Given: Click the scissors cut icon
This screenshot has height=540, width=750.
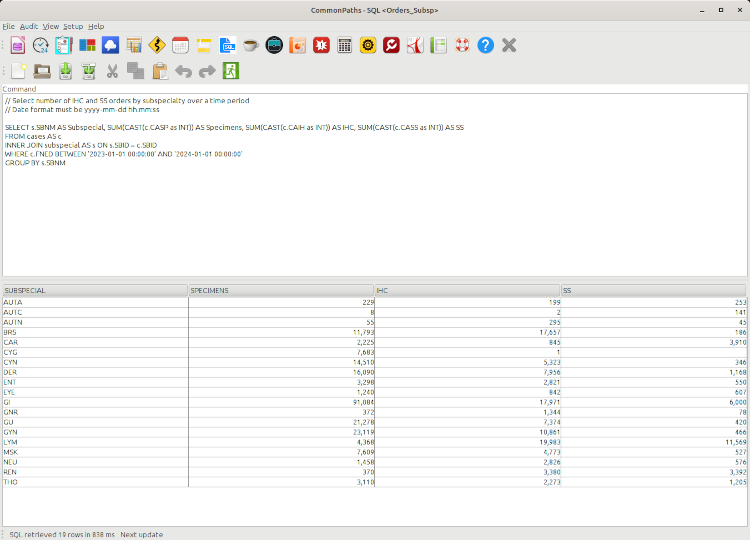Looking at the screenshot, I should [x=112, y=71].
